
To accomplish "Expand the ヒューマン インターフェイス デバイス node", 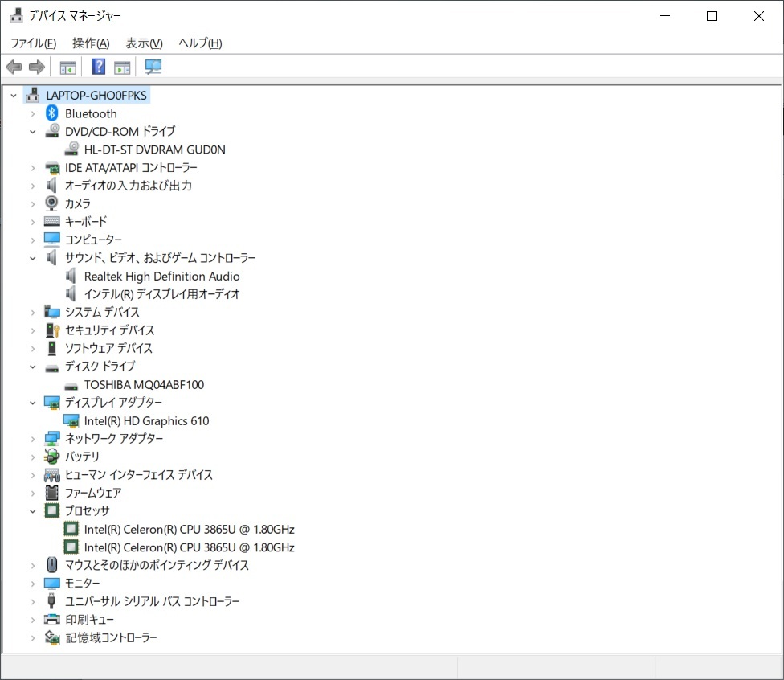I will point(32,475).
